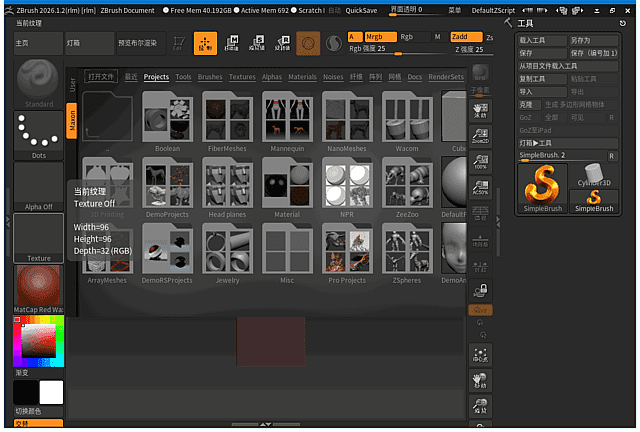
Task: Open the MatCap Red Wax material picker
Action: (38, 289)
